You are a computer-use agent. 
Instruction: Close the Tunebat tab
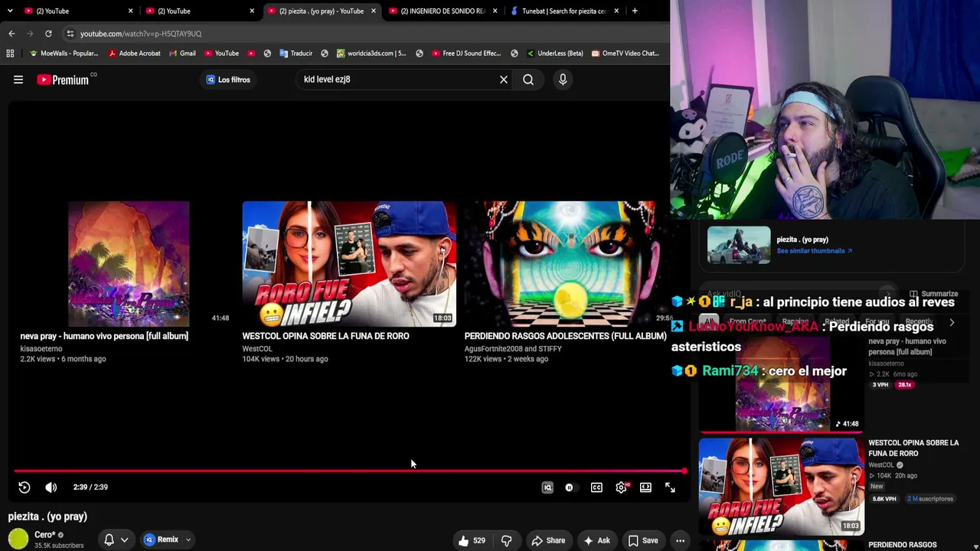616,11
